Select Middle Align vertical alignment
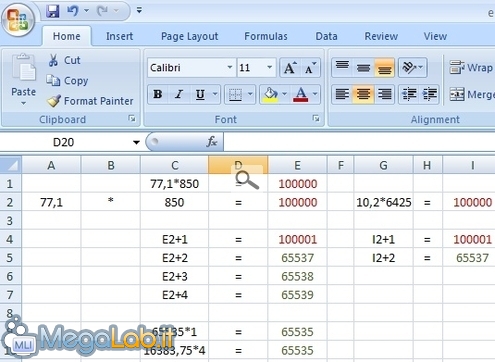 tap(363, 68)
